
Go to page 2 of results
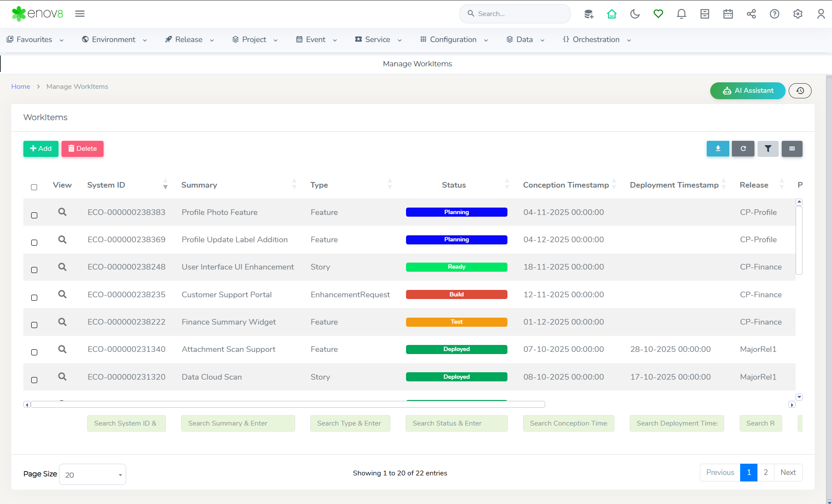click(766, 472)
